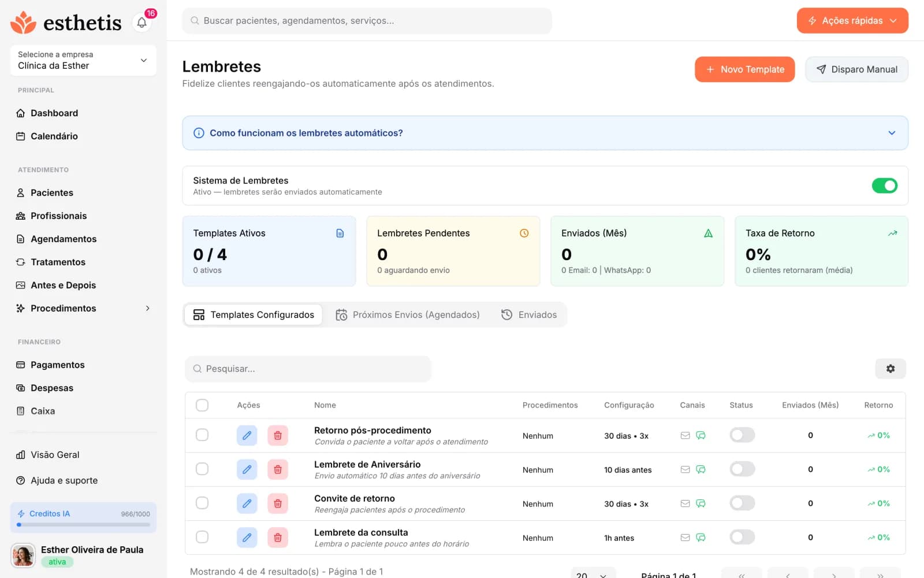Open table settings gear
Screen dimensions: 924x578
(x=891, y=369)
